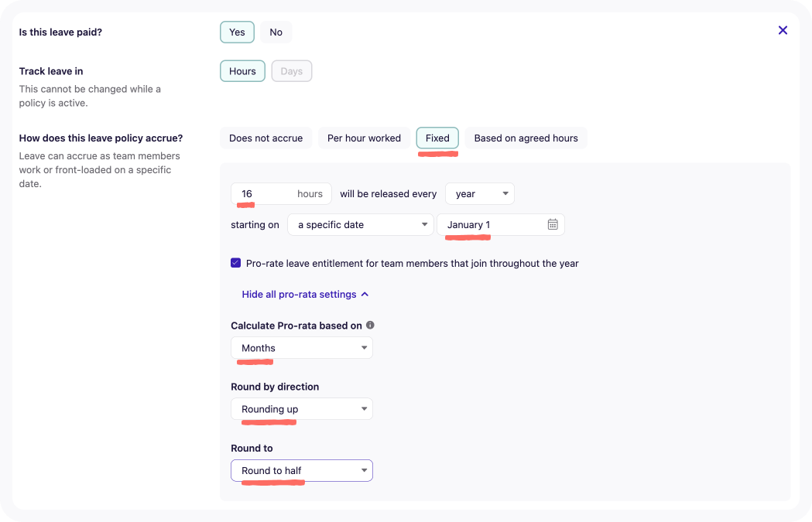Select No for paid leave
Image resolution: width=812 pixels, height=522 pixels.
(x=276, y=32)
